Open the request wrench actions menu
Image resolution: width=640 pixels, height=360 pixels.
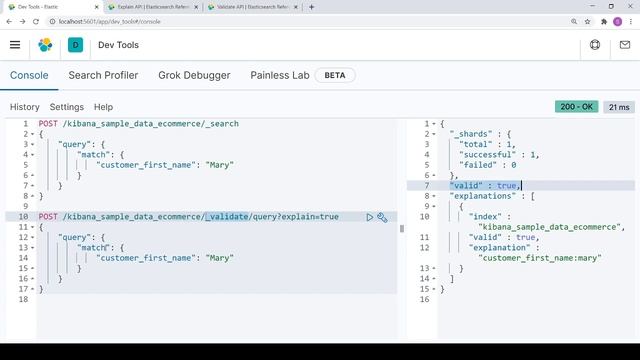tap(382, 217)
